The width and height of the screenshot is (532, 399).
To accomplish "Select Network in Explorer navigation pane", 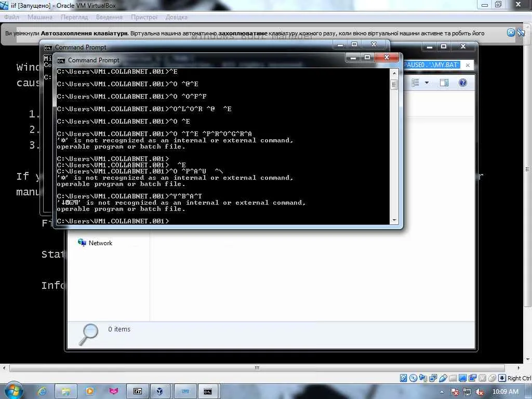I will click(96, 243).
